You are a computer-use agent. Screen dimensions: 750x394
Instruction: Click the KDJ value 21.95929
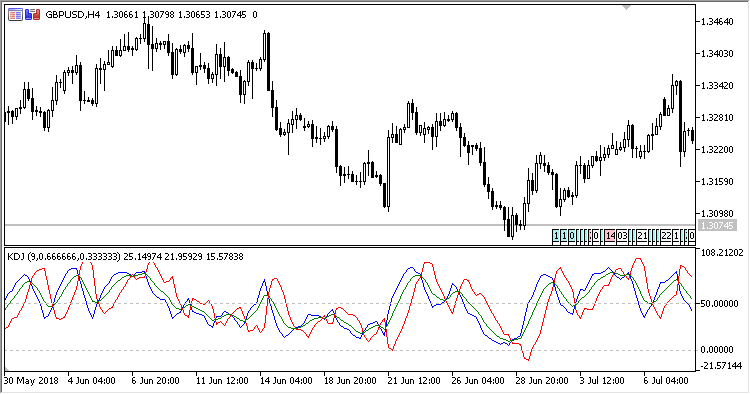[184, 257]
